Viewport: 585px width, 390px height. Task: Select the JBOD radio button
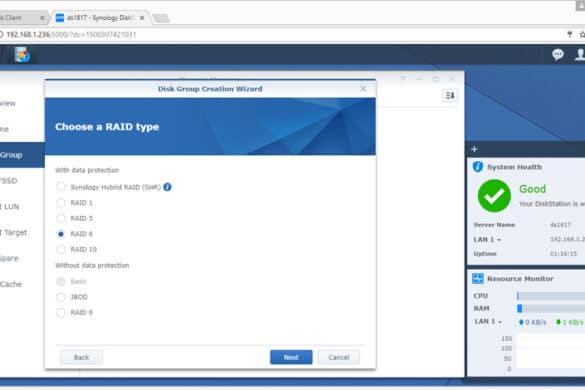pyautogui.click(x=61, y=297)
